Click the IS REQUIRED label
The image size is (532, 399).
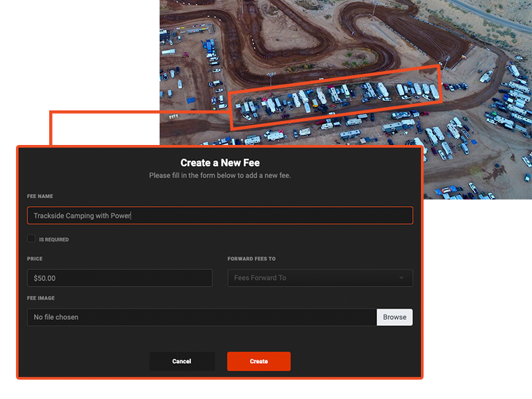tap(54, 239)
